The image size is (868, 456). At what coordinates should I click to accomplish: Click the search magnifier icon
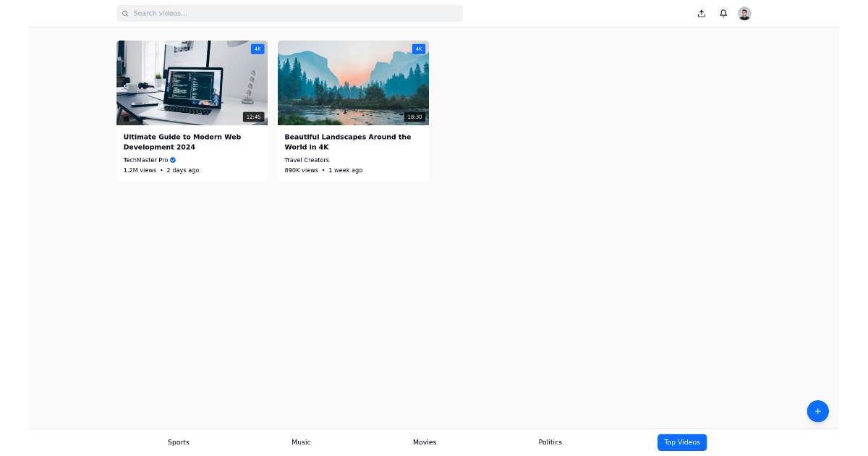pyautogui.click(x=125, y=13)
